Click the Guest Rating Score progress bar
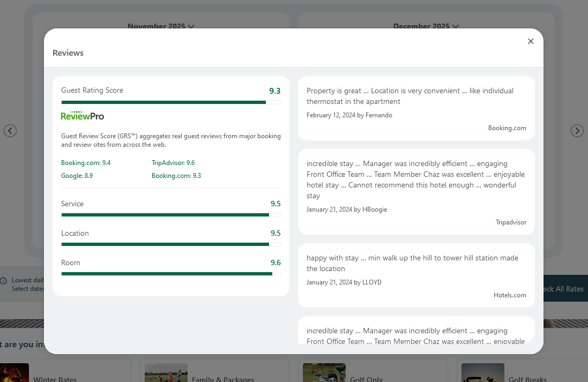The height and width of the screenshot is (382, 588). (171, 102)
